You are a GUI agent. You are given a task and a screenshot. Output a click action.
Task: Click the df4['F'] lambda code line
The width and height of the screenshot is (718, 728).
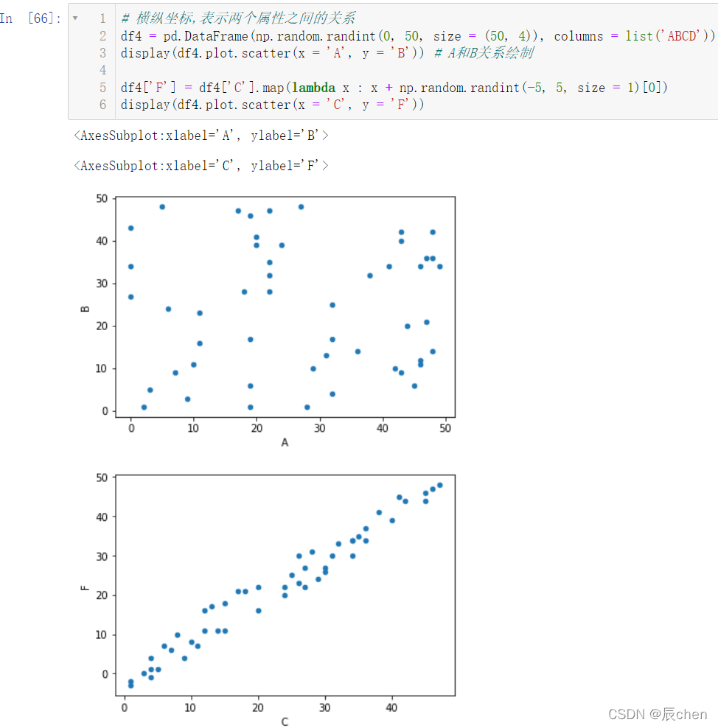394,87
